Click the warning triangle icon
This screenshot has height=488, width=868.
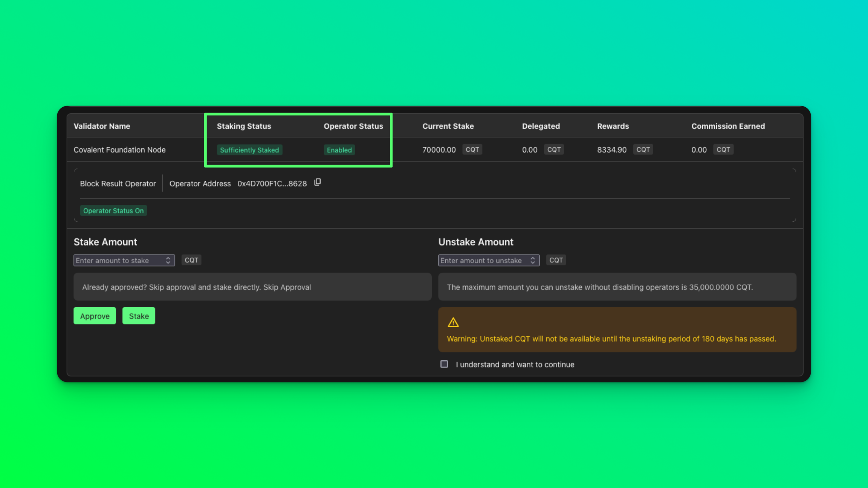(x=453, y=322)
